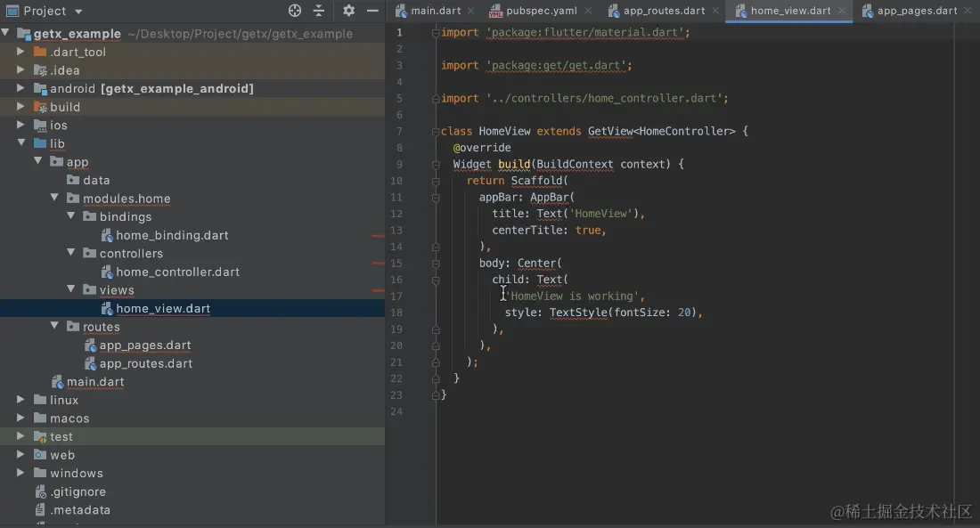Select home_binding.dart file in tree

point(172,236)
